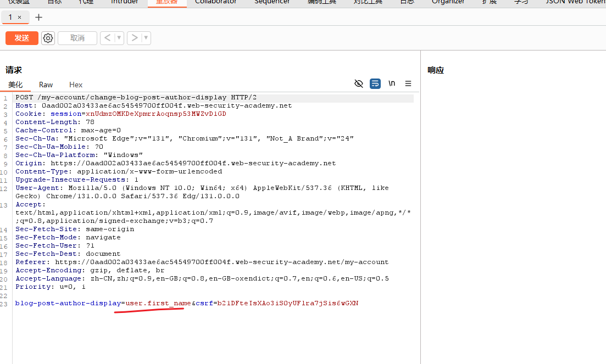Toggle the hide non-printable characters eye icon
This screenshot has width=606, height=364.
coord(359,83)
